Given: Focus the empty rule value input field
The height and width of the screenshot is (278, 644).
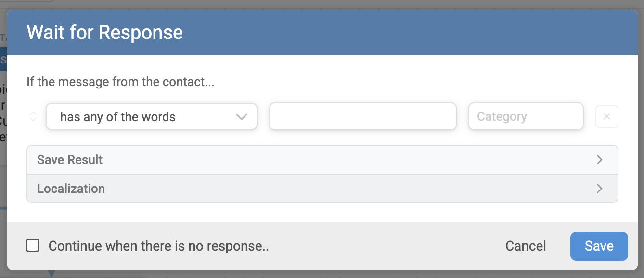Looking at the screenshot, I should (363, 116).
